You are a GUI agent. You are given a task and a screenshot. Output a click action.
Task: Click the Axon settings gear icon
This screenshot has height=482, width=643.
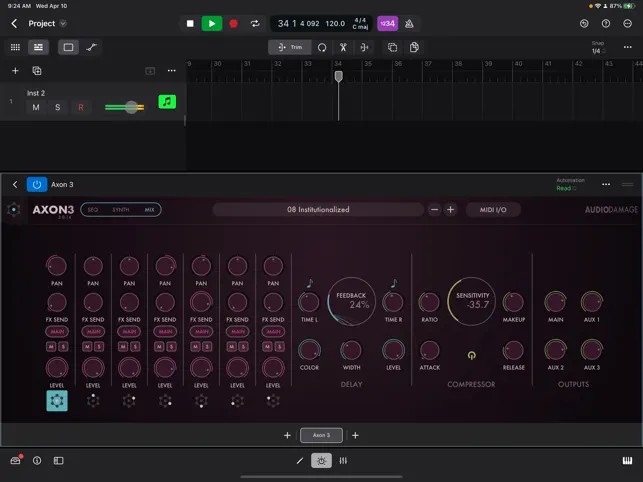(x=14, y=210)
